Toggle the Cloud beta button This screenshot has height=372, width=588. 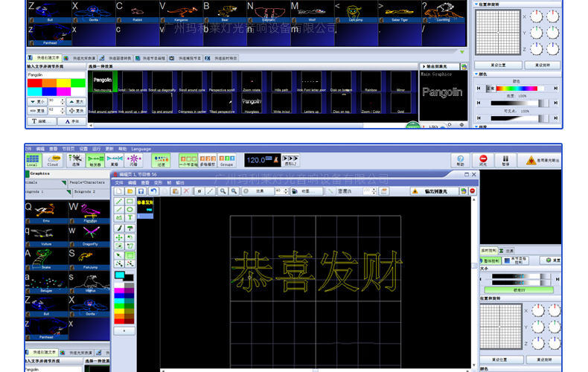54,161
